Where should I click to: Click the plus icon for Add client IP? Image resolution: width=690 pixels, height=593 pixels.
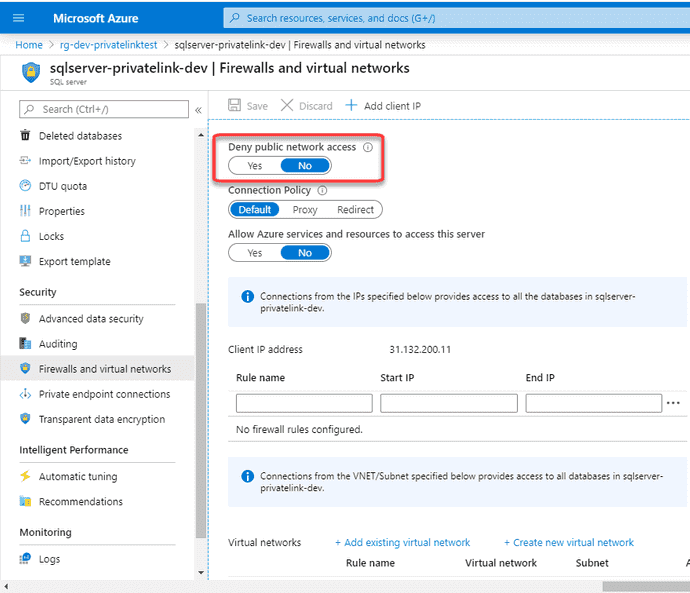pos(351,105)
